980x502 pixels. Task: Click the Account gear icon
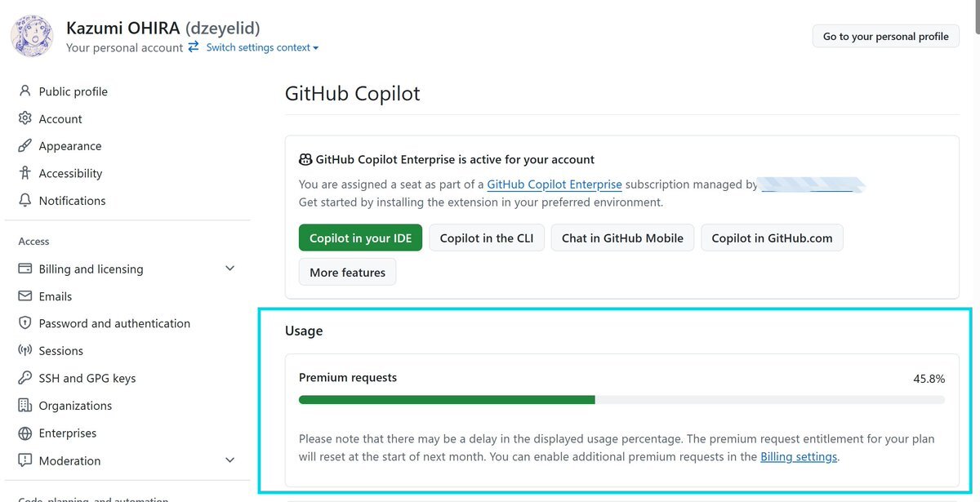24,118
